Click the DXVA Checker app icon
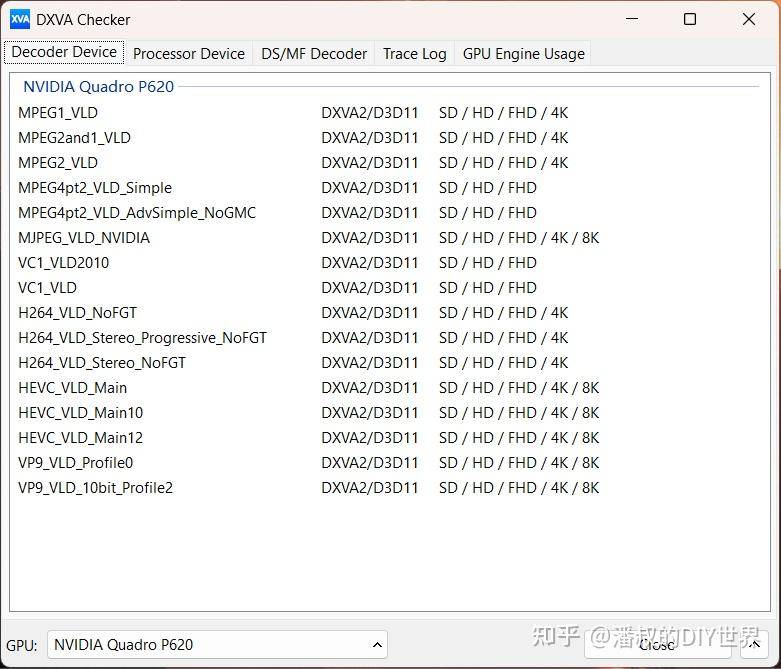 (19, 19)
